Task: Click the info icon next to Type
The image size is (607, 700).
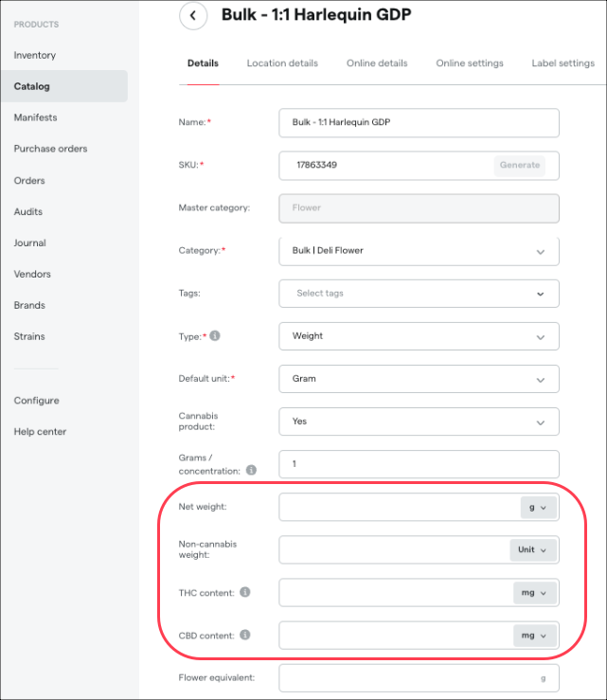Action: 215,335
